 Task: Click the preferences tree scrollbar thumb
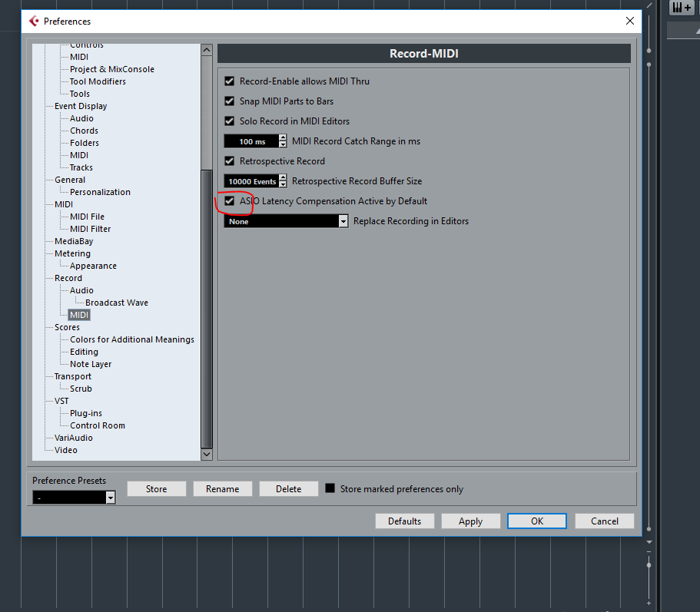coord(207,309)
